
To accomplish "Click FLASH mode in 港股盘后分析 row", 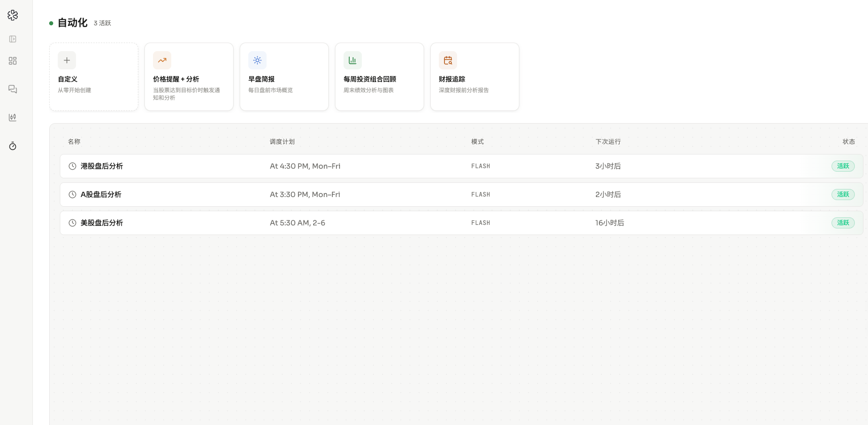I will (x=481, y=166).
